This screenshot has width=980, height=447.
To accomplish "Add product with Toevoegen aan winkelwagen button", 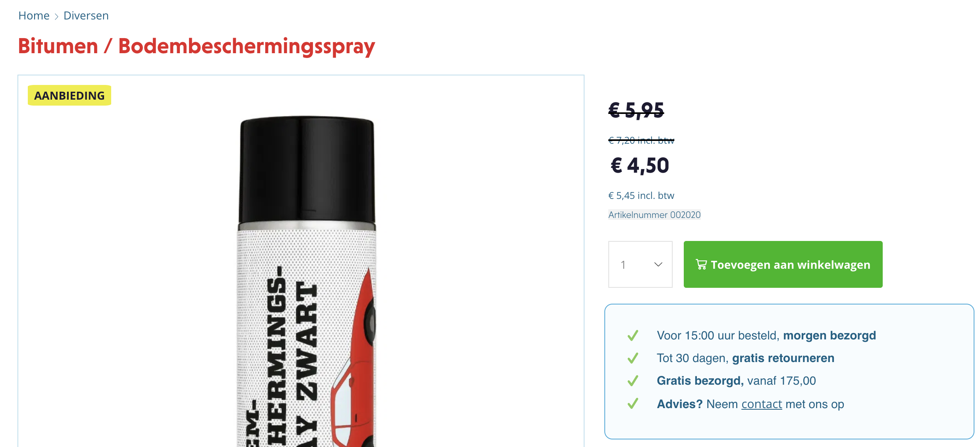I will (x=783, y=264).
